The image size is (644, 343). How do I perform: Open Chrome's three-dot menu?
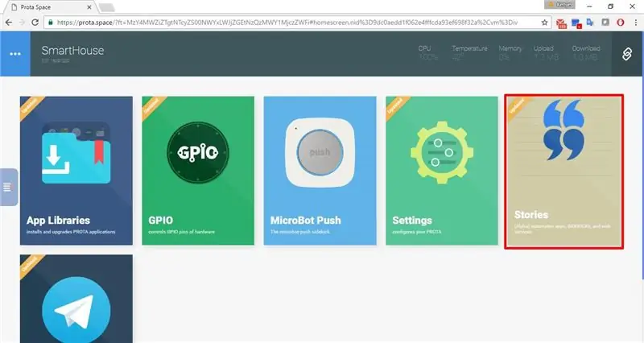pos(635,23)
